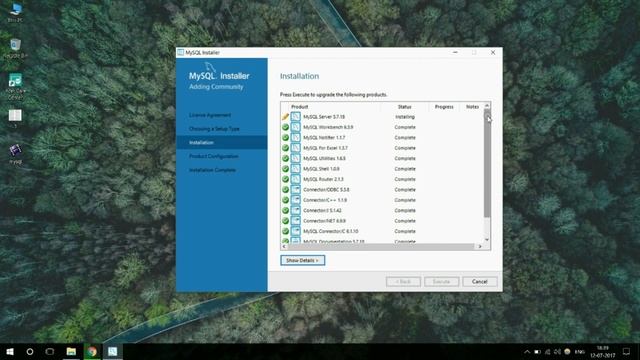
Task: Click the green check beside Connector/NET
Action: point(285,221)
